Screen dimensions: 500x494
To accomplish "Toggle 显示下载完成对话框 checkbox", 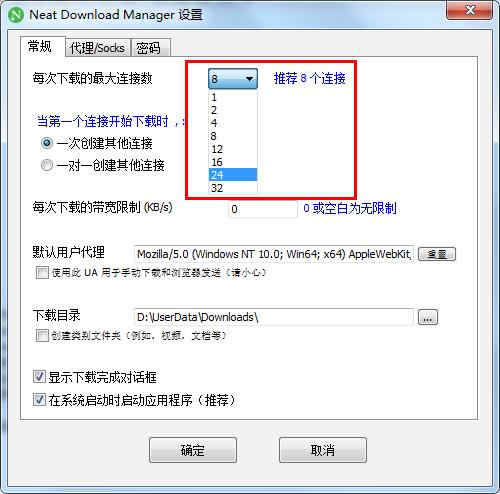I will [39, 377].
